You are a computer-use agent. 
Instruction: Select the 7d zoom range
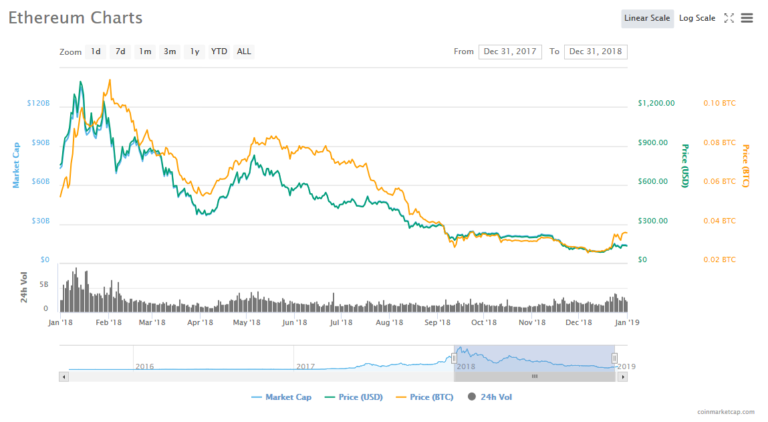pos(120,51)
